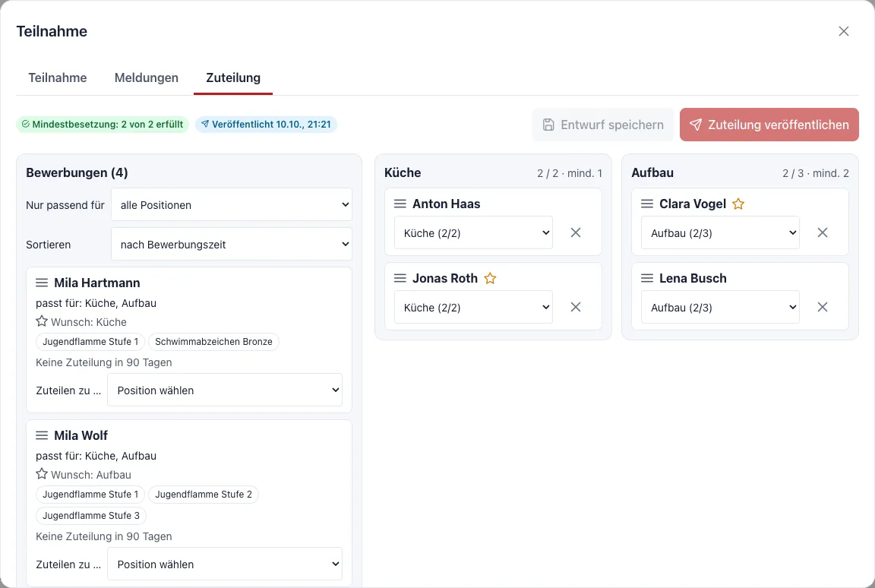
Task: Click Lena Busch drag handle icon
Action: (x=647, y=278)
